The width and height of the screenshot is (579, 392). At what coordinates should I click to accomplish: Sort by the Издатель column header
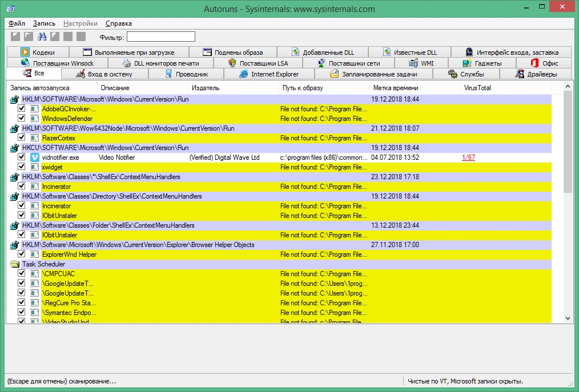234,88
